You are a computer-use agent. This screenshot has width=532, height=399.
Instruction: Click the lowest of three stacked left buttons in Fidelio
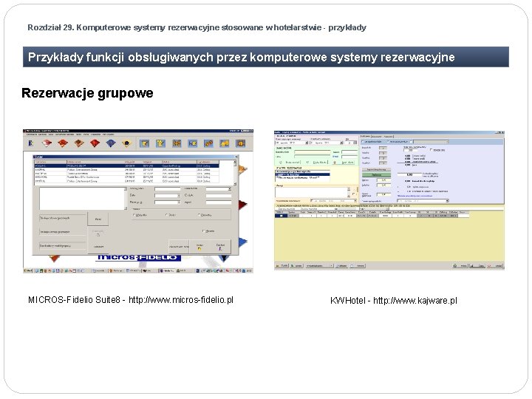click(x=62, y=246)
